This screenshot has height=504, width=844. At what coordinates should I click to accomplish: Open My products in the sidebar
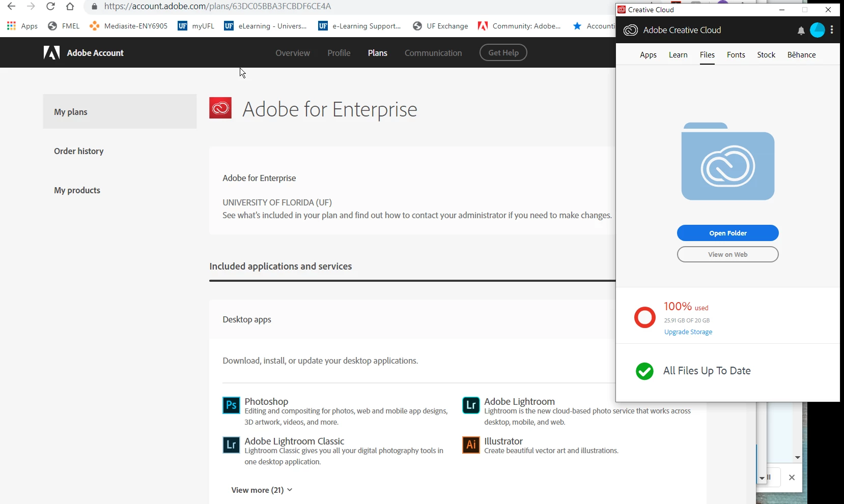point(77,190)
